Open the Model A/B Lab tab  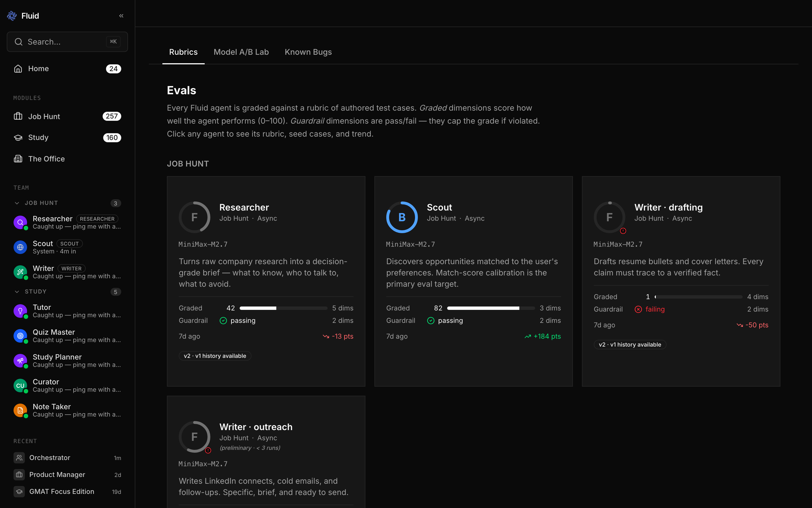241,52
